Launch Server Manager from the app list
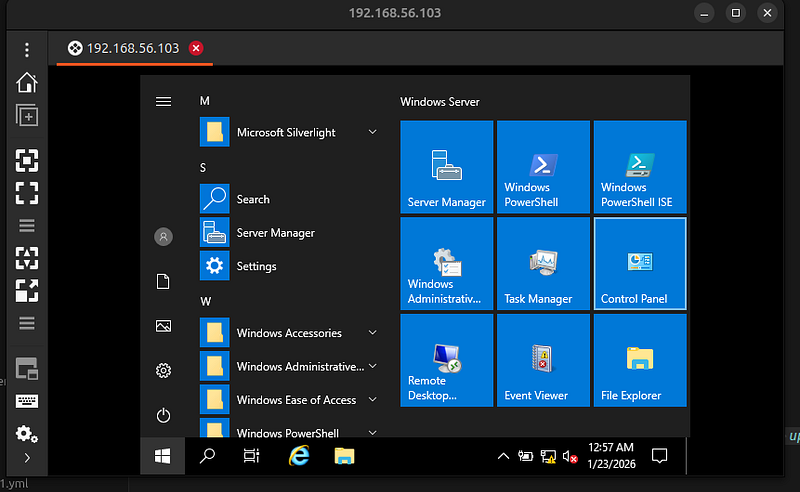The image size is (800, 492). point(291,233)
